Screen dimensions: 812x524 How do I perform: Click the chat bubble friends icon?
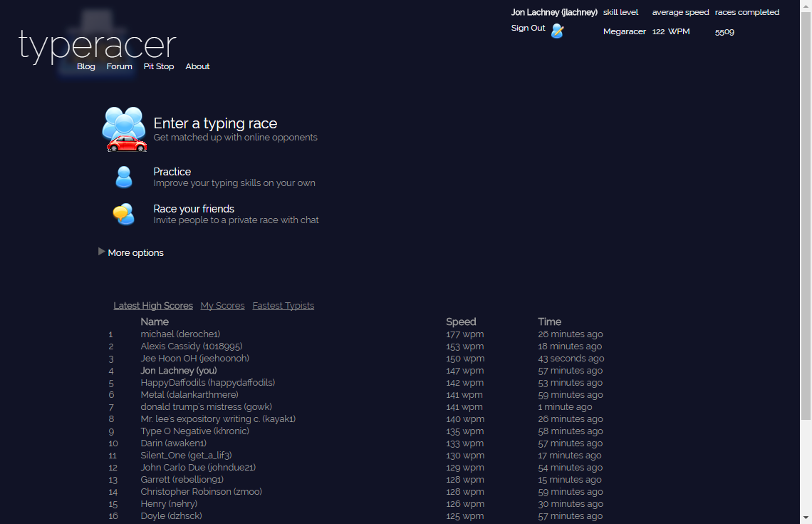tap(124, 214)
